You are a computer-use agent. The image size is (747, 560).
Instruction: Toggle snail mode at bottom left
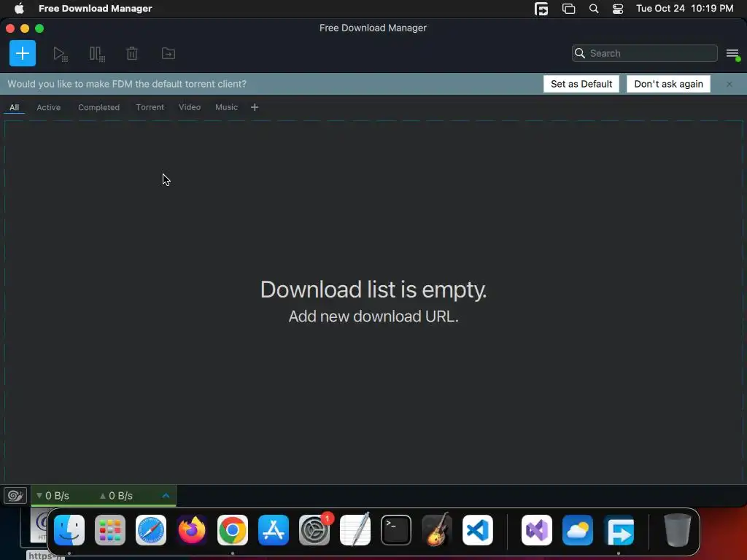pyautogui.click(x=15, y=496)
